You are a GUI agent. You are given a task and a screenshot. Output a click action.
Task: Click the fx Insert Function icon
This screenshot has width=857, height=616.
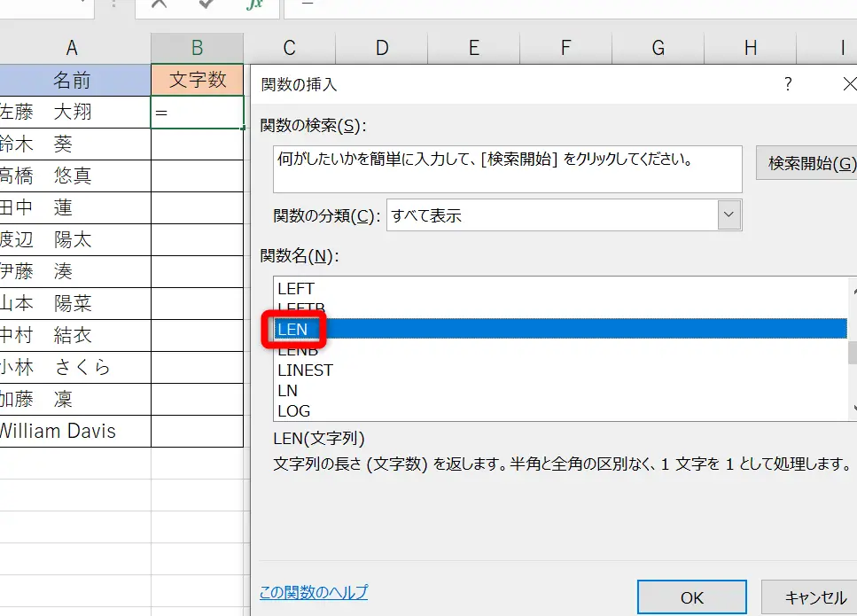(x=254, y=4)
